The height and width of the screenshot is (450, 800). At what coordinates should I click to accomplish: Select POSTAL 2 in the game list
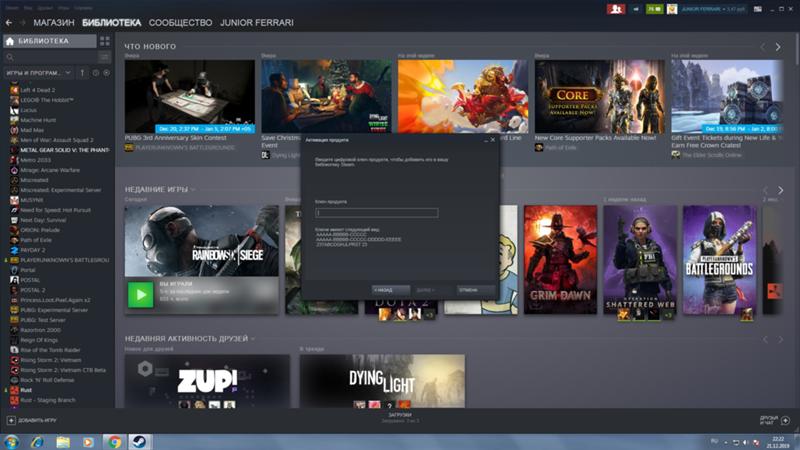coord(33,290)
